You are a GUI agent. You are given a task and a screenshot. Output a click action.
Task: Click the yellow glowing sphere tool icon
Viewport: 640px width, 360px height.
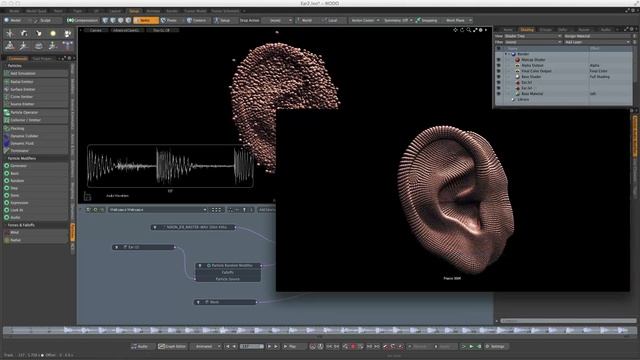click(x=53, y=33)
